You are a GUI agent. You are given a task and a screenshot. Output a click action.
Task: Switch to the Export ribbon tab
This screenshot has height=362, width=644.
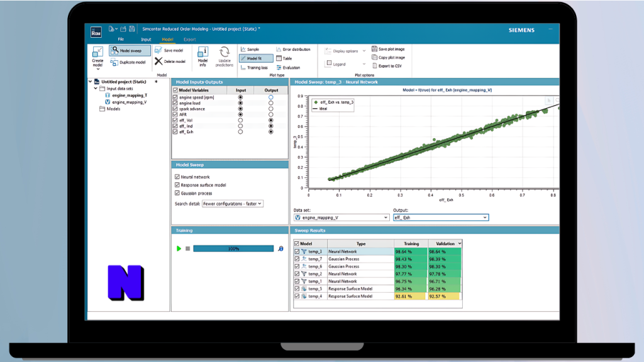pos(190,40)
